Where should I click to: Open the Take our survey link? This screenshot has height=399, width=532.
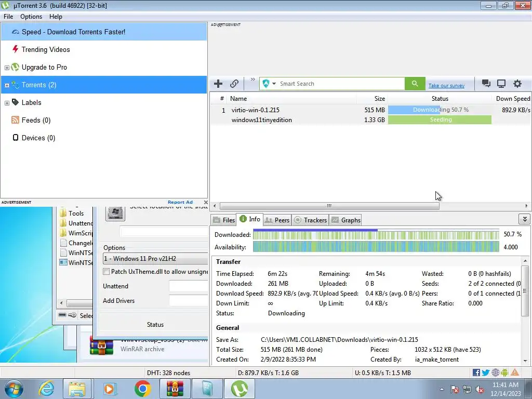tap(446, 86)
